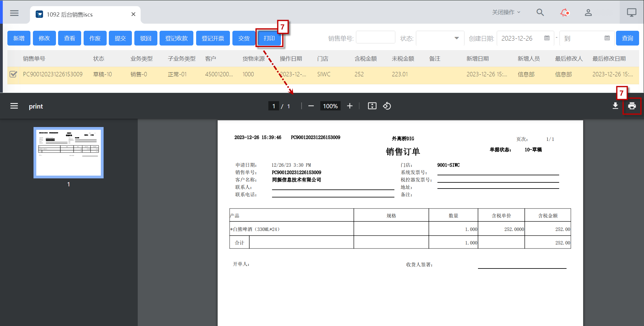
Task: Click the 货物来源 column header
Action: (253, 58)
